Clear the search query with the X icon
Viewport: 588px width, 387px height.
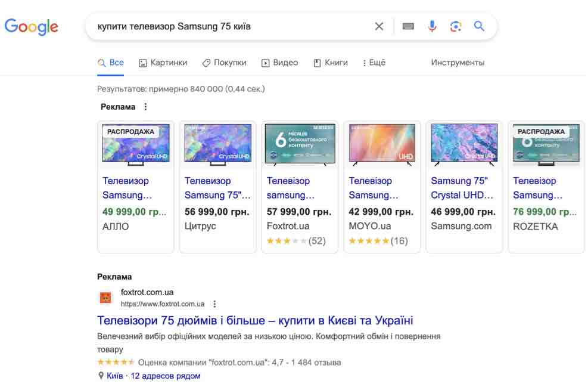(x=379, y=26)
